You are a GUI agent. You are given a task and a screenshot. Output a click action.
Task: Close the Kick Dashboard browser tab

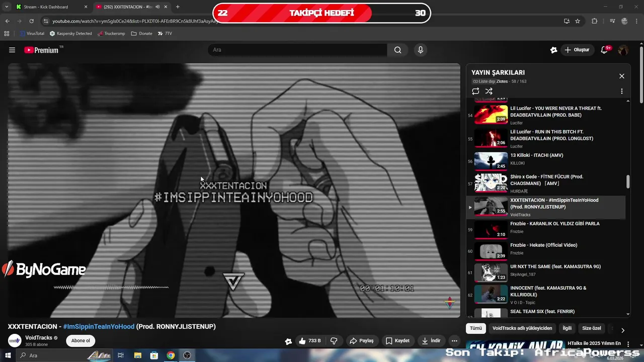click(x=86, y=7)
